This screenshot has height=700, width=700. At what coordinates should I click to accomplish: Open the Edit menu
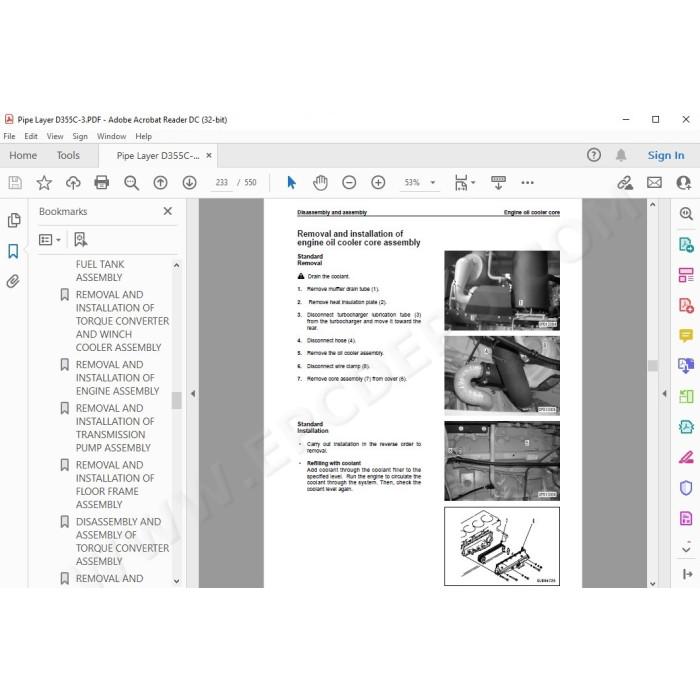(31, 136)
